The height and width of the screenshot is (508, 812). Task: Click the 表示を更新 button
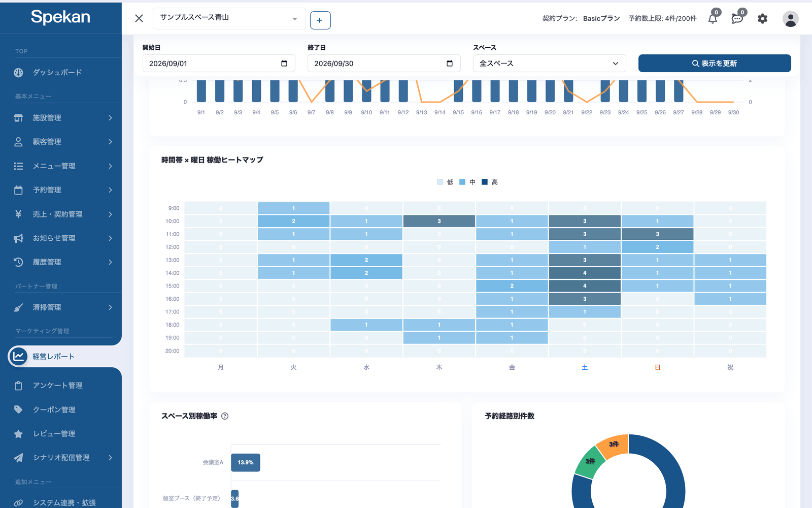(x=715, y=63)
